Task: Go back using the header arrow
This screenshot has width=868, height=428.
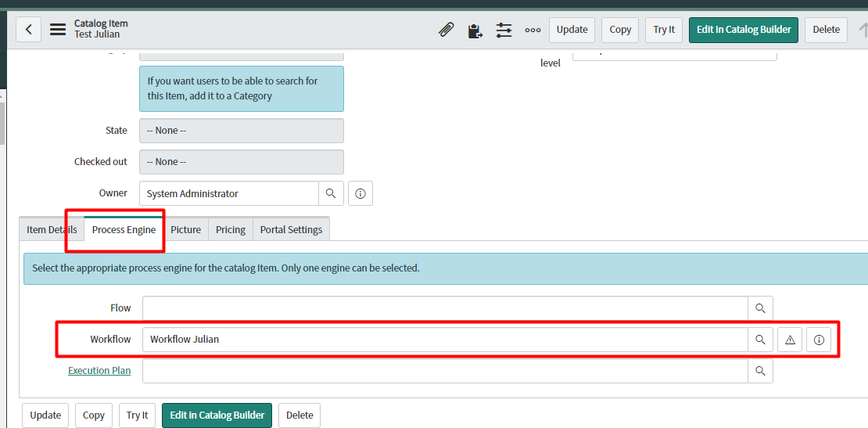Action: [29, 30]
